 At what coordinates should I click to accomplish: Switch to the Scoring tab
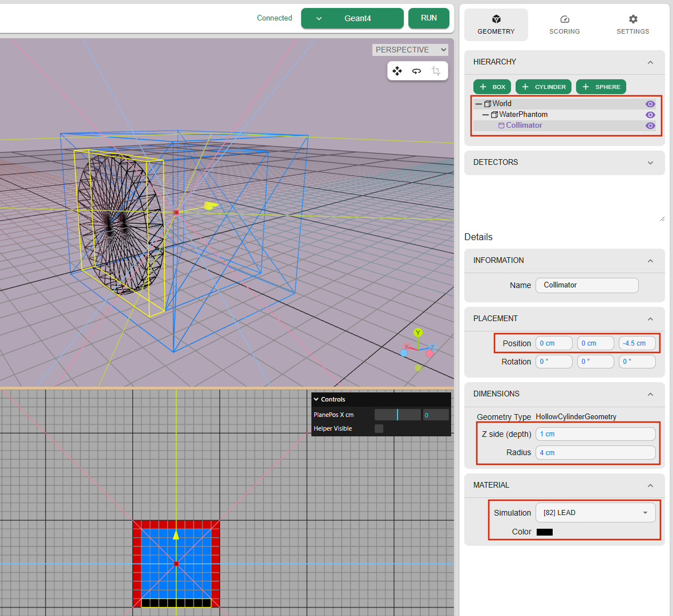[x=564, y=25]
